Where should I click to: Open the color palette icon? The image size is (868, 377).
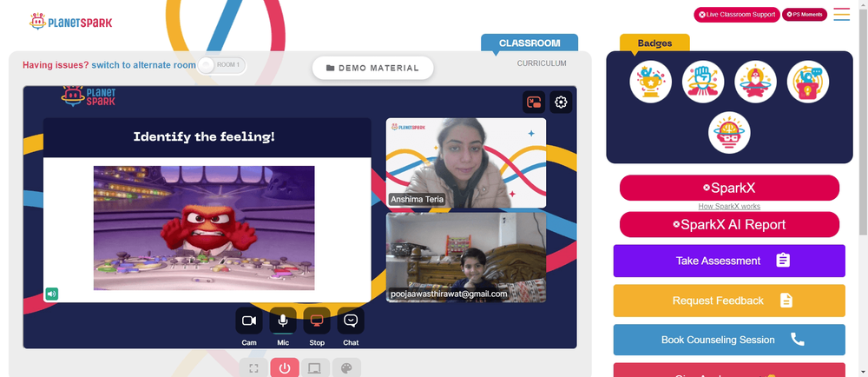[x=346, y=368]
